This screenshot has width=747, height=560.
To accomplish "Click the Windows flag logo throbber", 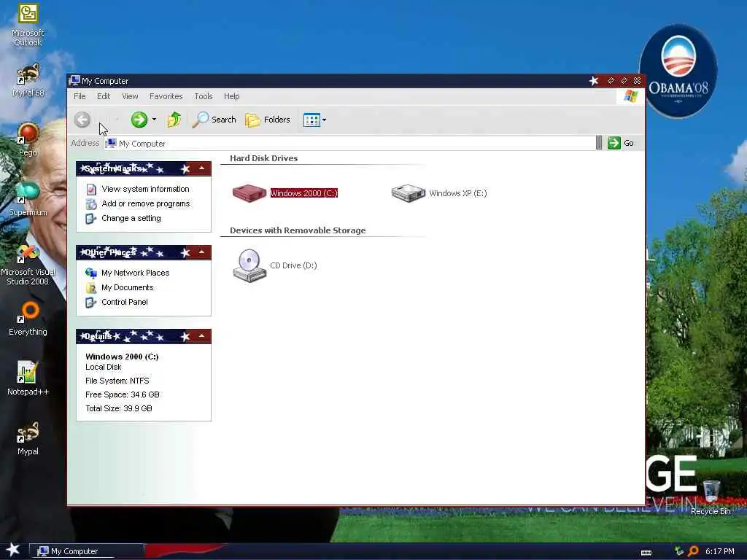I will click(631, 96).
